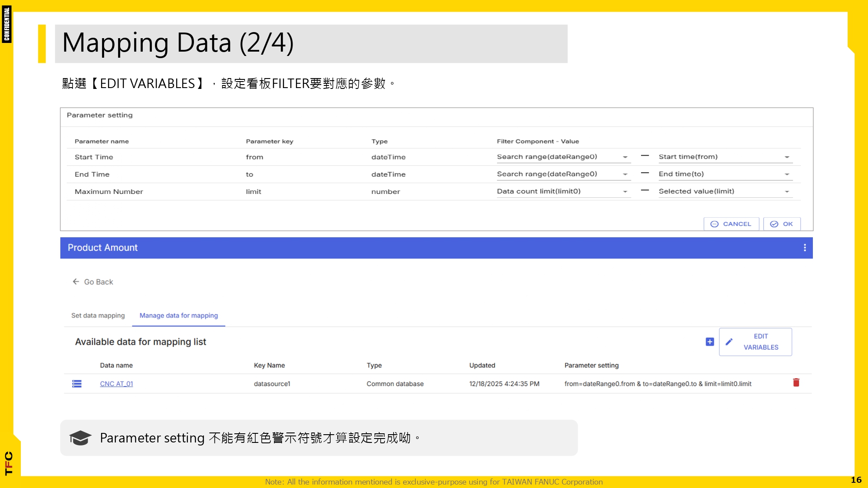Delete CNC AT_01 with the trash icon
This screenshot has width=868, height=488.
click(x=796, y=383)
